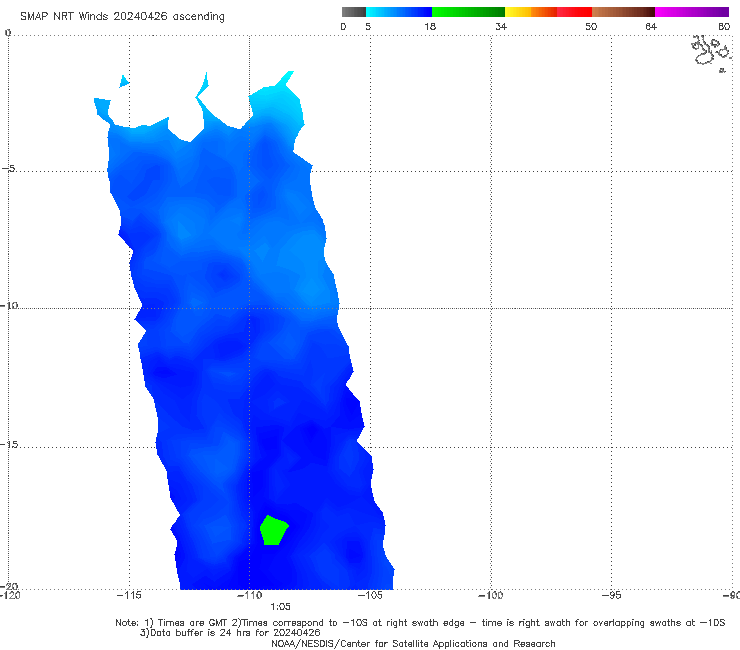Click the green wind patch in the swath
This screenshot has height=650, width=740.
(x=274, y=531)
